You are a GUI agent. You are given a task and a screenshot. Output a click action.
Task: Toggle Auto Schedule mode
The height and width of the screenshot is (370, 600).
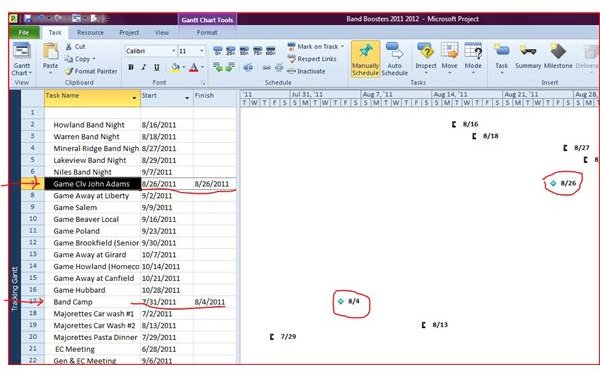pyautogui.click(x=395, y=59)
